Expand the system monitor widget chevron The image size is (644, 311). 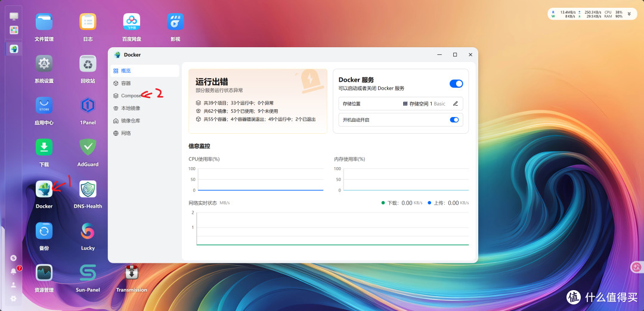click(x=629, y=14)
